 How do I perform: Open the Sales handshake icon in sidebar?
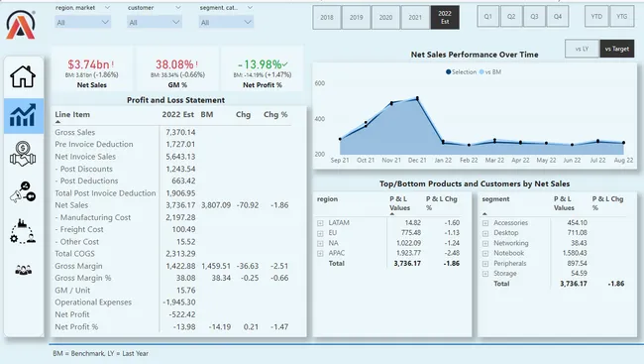click(23, 154)
